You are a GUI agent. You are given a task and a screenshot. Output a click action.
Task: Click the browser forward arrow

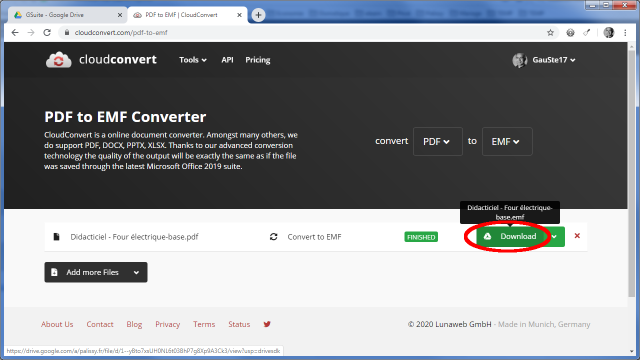point(31,33)
